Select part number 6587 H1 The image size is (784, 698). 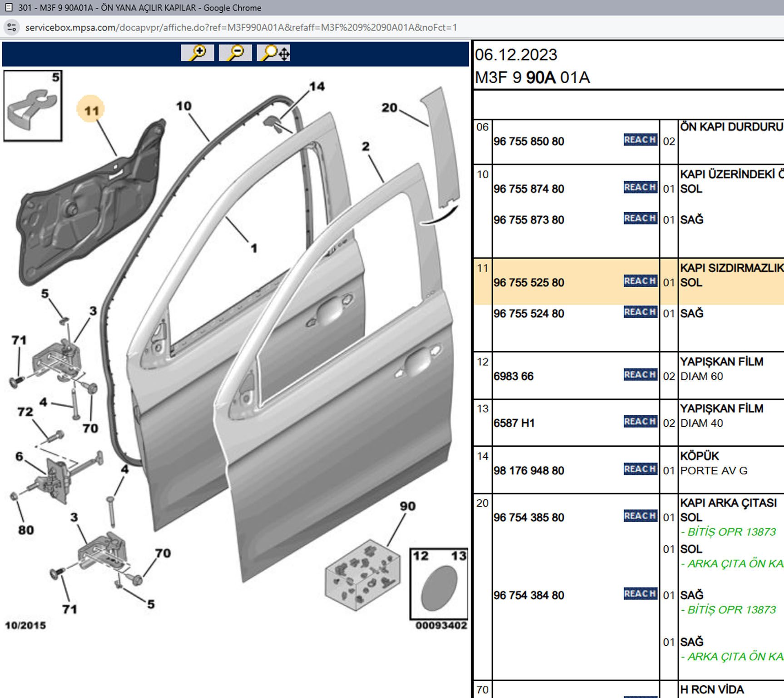tap(514, 423)
